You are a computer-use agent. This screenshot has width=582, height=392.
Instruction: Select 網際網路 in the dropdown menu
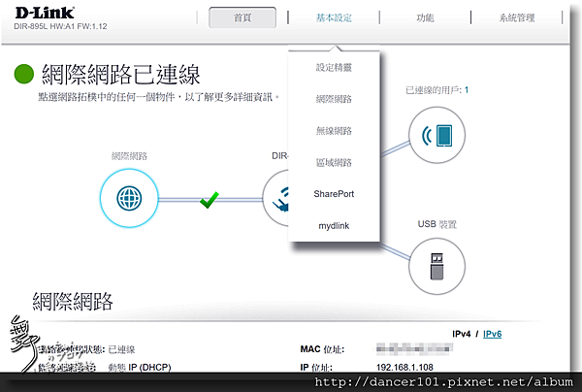coord(334,99)
